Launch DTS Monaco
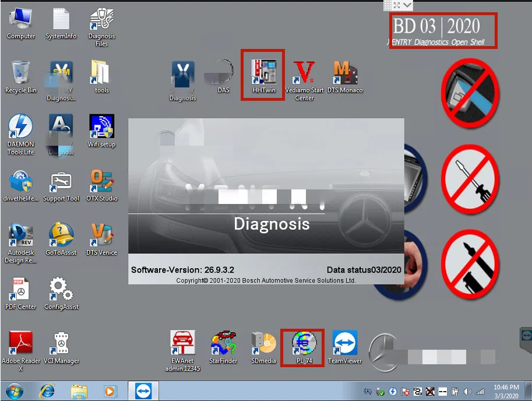Viewport: 532px width, 401px height. pos(345,77)
